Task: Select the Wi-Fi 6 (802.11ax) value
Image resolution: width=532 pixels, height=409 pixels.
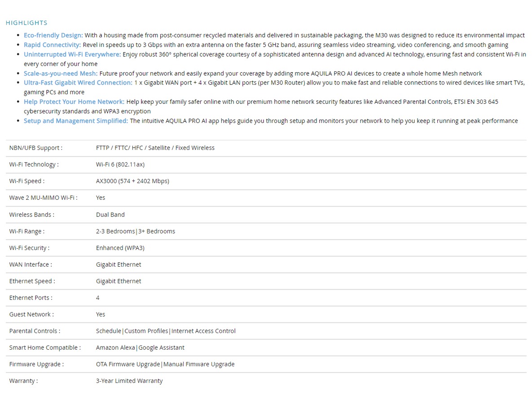Action: pyautogui.click(x=120, y=165)
